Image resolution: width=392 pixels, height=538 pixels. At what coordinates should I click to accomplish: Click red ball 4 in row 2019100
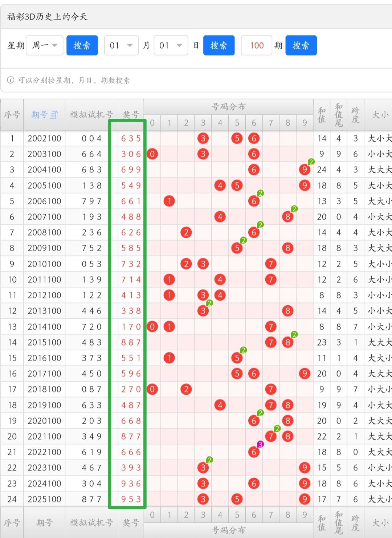coord(220,405)
